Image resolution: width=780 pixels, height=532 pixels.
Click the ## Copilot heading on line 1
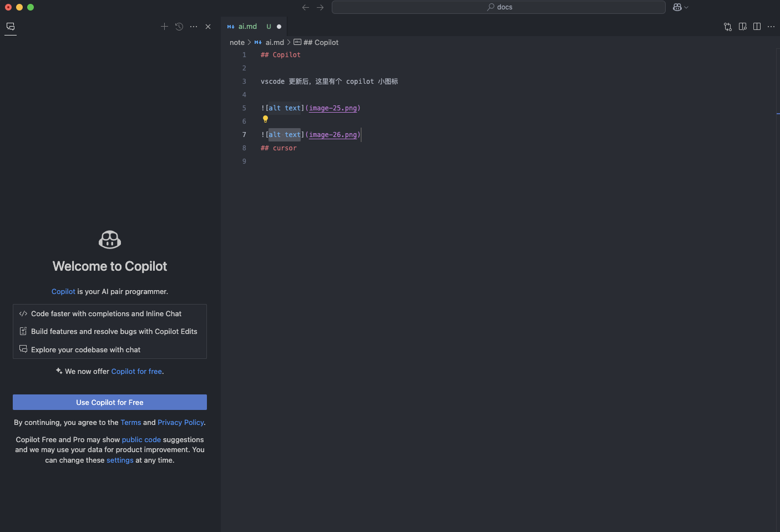(281, 55)
